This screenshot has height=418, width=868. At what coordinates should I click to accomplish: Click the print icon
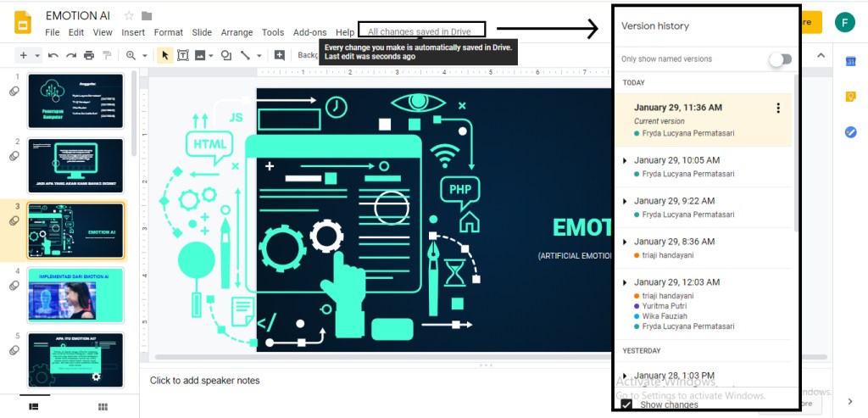pyautogui.click(x=90, y=55)
